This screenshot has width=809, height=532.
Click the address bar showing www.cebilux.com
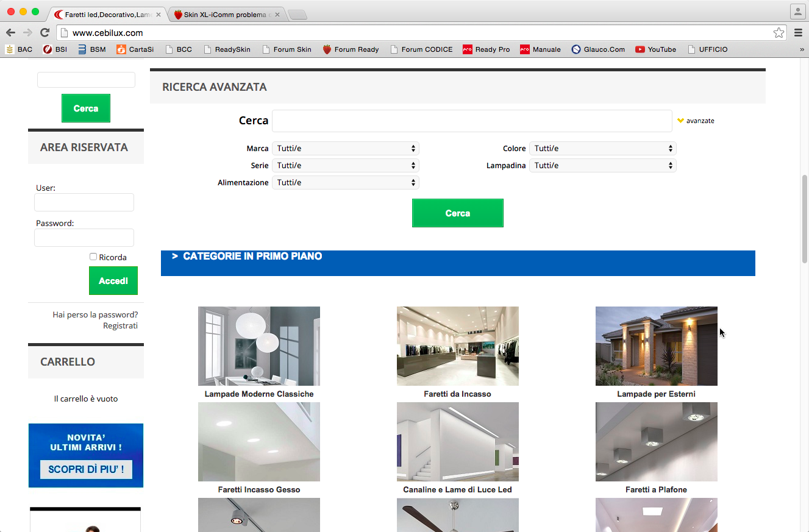[421, 33]
